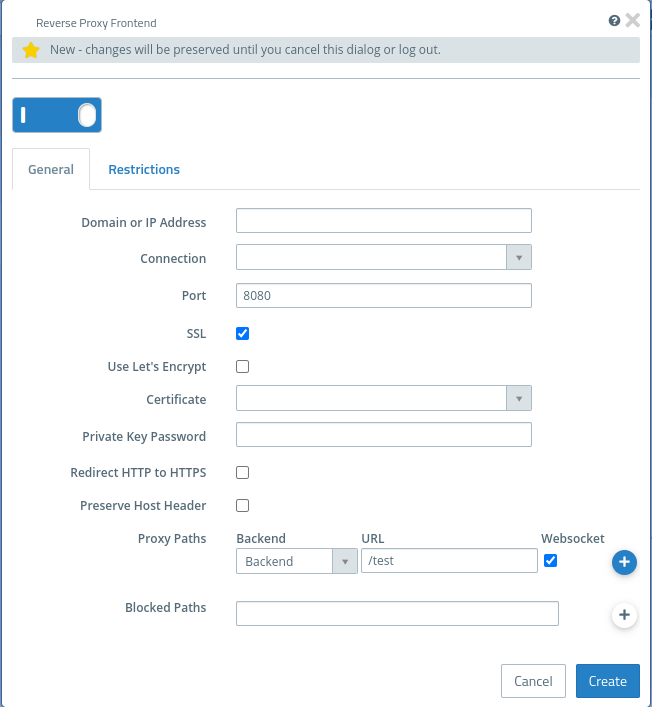Enable Use Let's Encrypt checkbox
Image resolution: width=652 pixels, height=707 pixels.
[x=242, y=366]
